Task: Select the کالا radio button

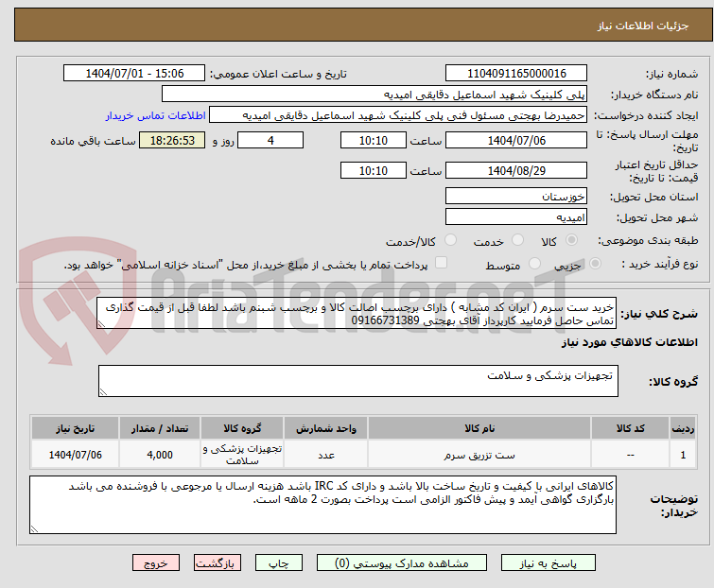Action: (x=571, y=240)
